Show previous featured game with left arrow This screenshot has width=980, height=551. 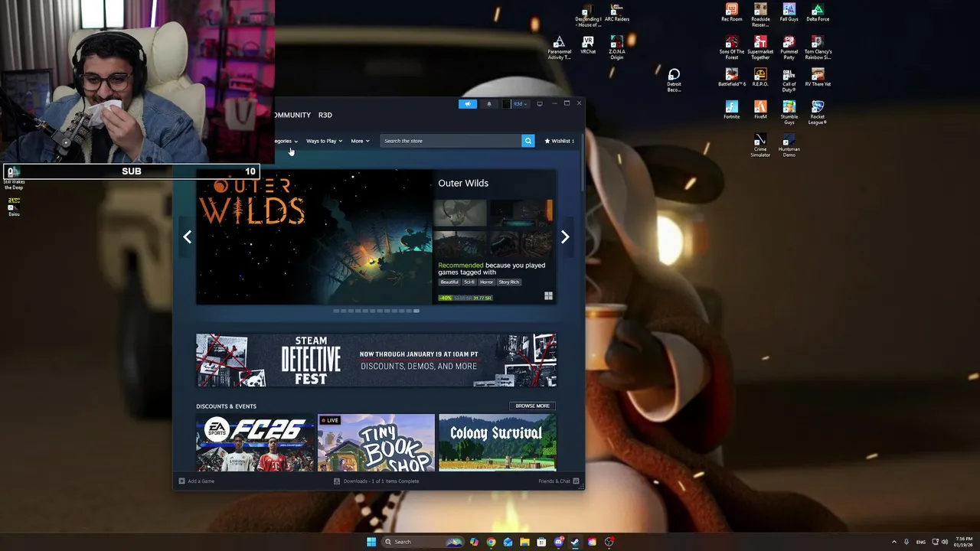point(187,237)
